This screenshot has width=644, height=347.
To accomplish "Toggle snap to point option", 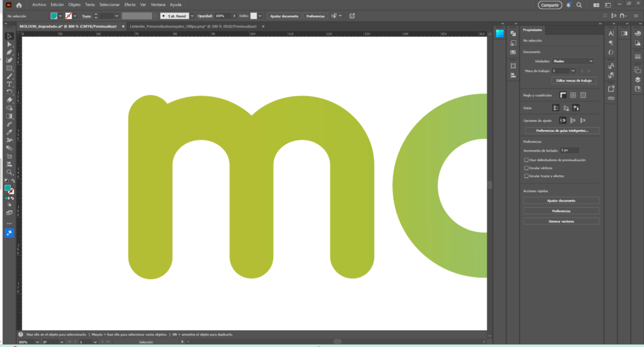I will coord(563,120).
